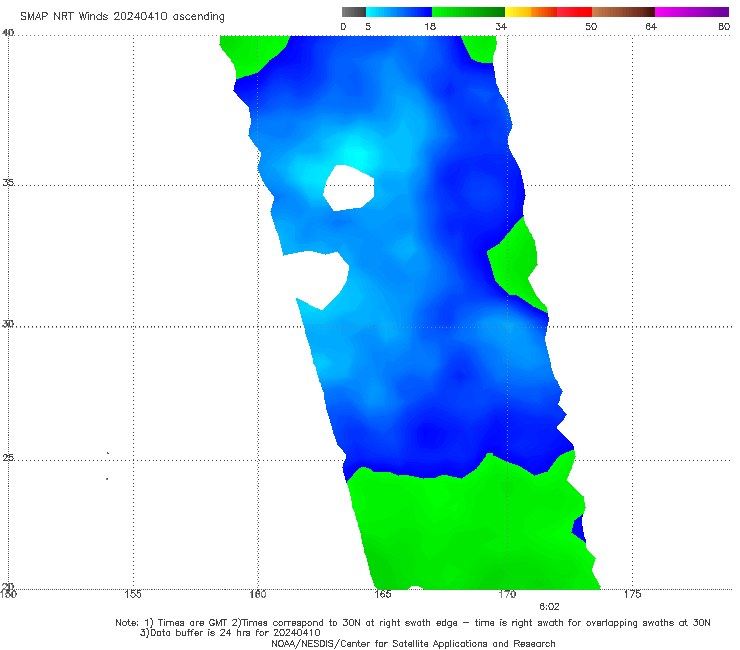Click the swath time label '6:02'
Viewport: 740px width, 650px height.
point(549,607)
